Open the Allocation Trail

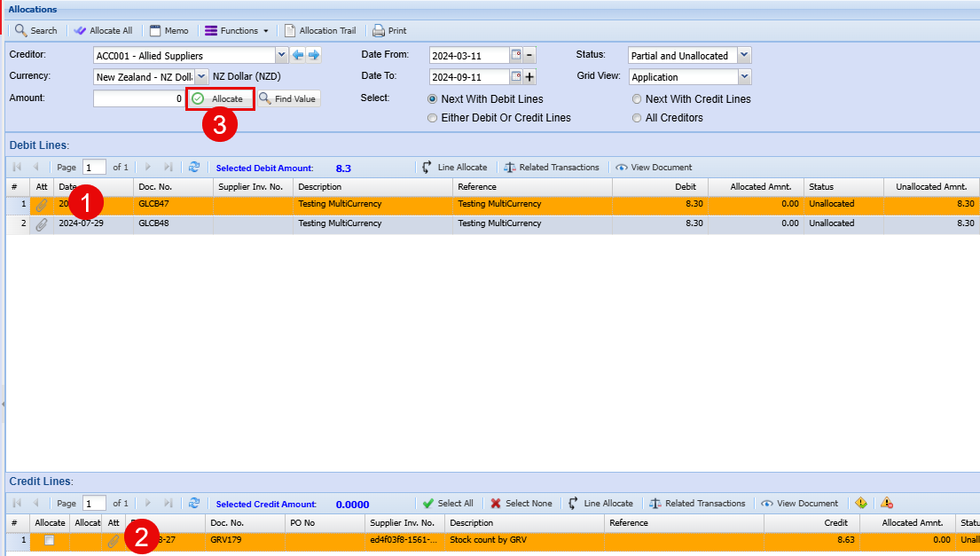pyautogui.click(x=320, y=30)
